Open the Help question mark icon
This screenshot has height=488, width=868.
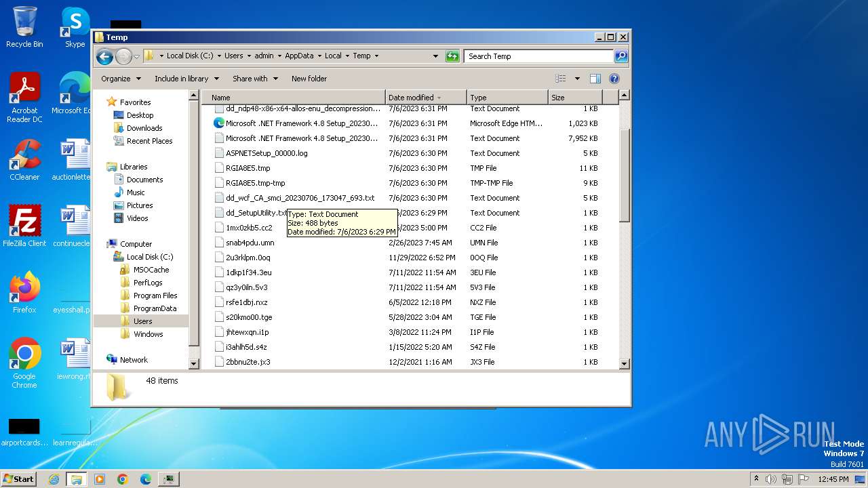tap(614, 79)
